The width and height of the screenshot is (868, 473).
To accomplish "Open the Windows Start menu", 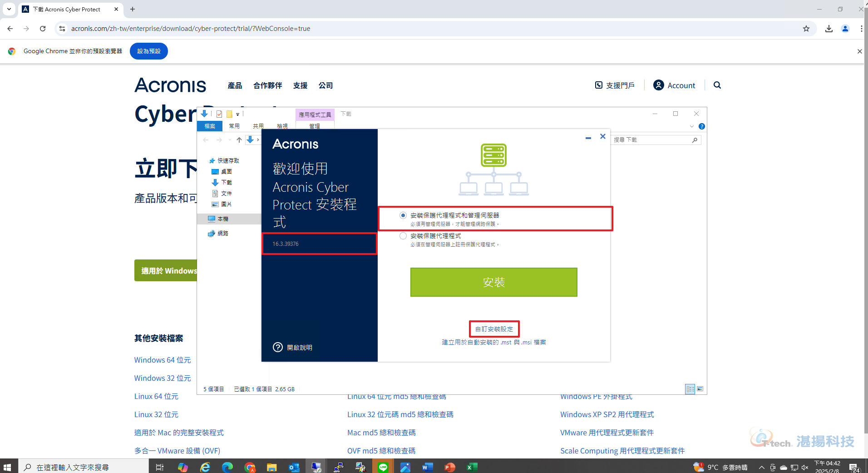I will tap(7, 467).
